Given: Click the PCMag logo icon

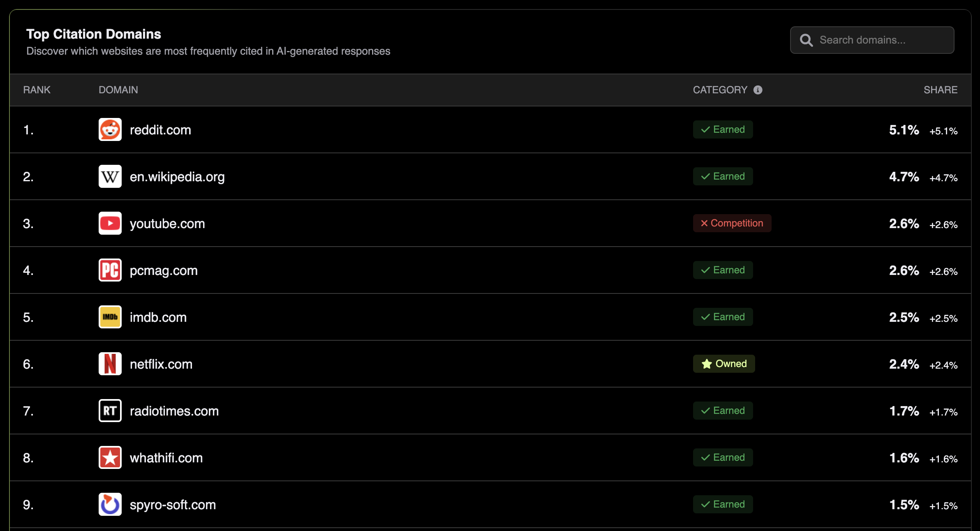Looking at the screenshot, I should tap(110, 270).
